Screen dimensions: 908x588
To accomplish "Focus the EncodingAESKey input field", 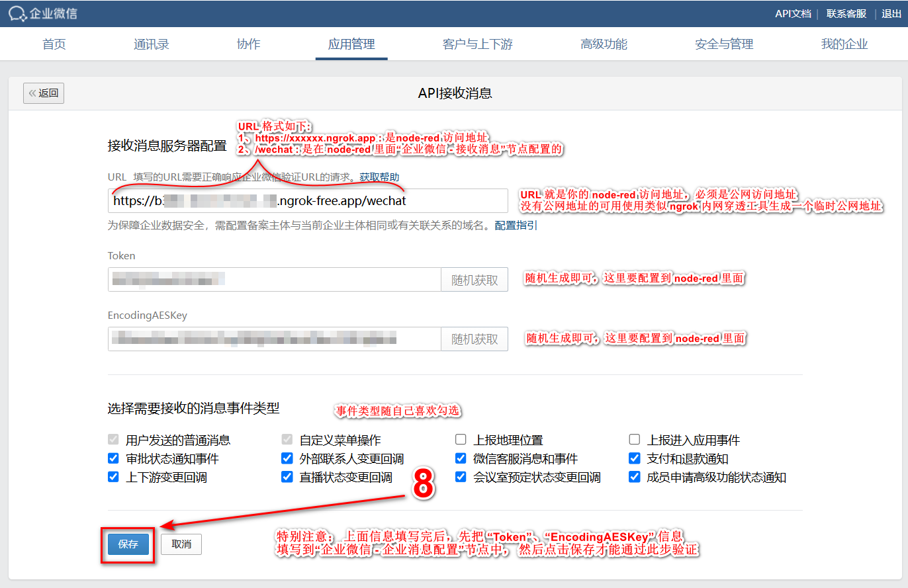I will [x=275, y=339].
